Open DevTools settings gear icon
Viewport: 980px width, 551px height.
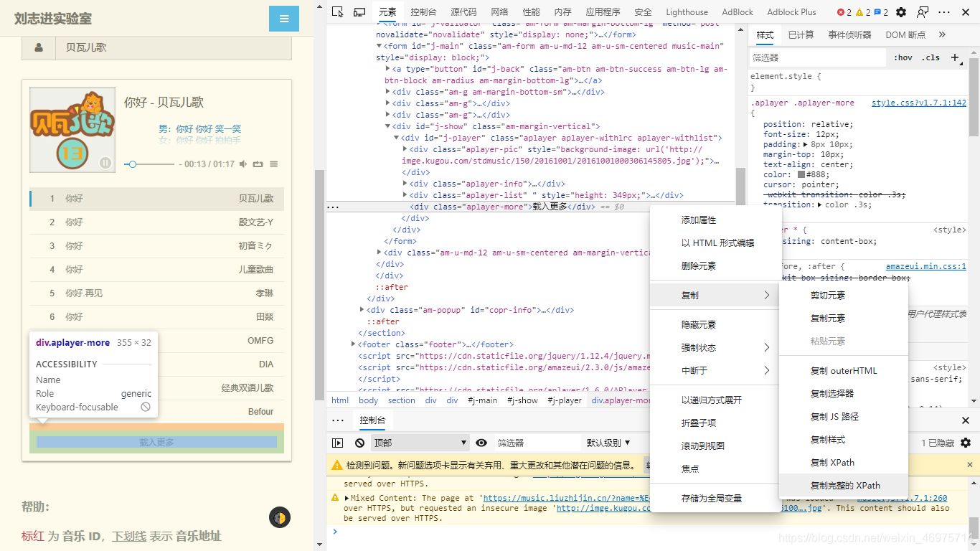click(x=901, y=11)
